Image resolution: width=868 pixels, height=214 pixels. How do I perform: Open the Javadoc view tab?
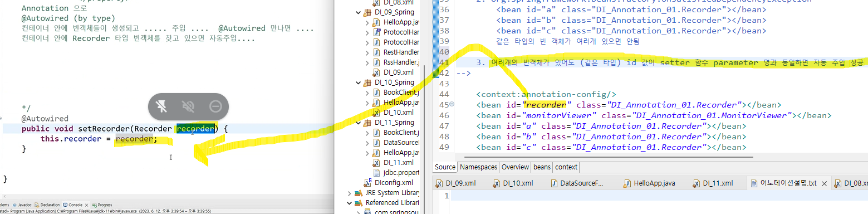[22, 205]
